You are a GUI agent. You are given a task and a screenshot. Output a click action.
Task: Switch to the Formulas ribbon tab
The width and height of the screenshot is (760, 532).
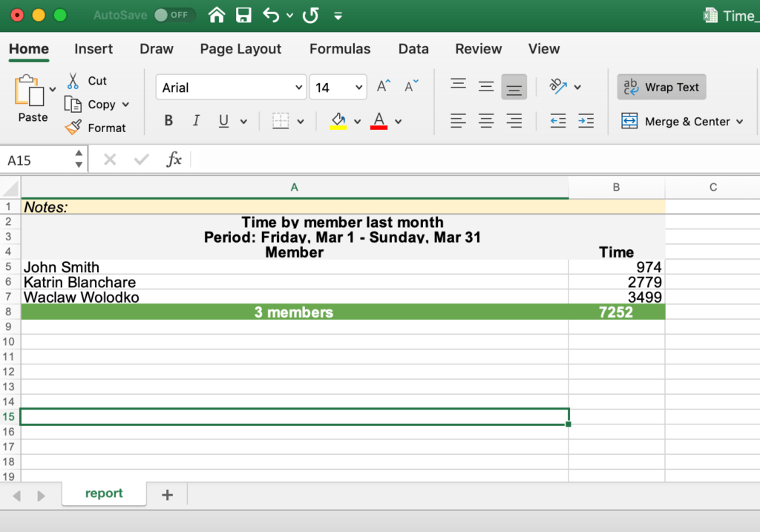click(x=339, y=49)
